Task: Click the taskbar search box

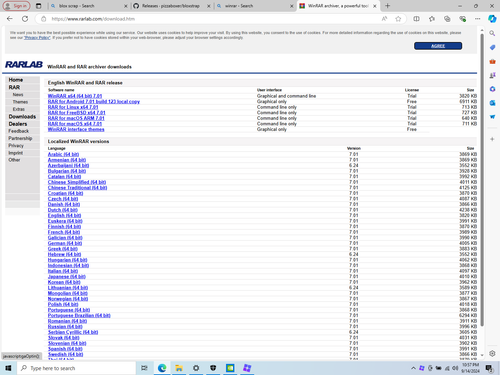Action: pyautogui.click(x=76, y=368)
